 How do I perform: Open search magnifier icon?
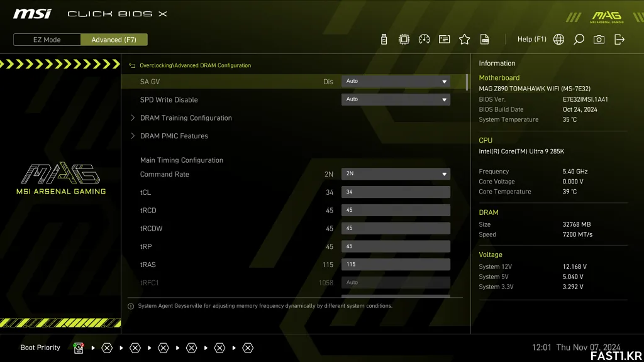point(579,40)
